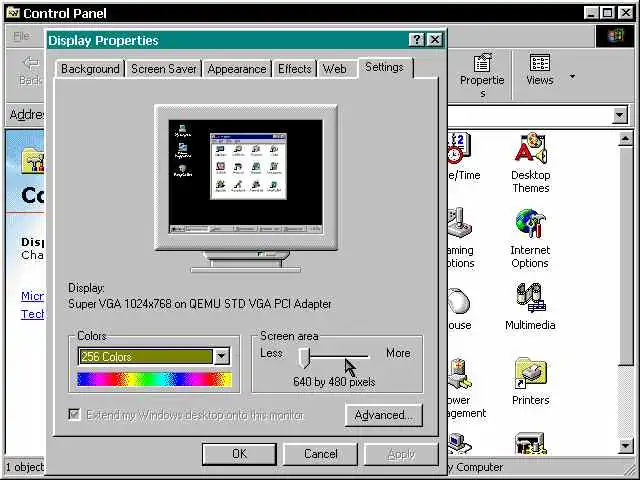Click the Apply button

[401, 454]
